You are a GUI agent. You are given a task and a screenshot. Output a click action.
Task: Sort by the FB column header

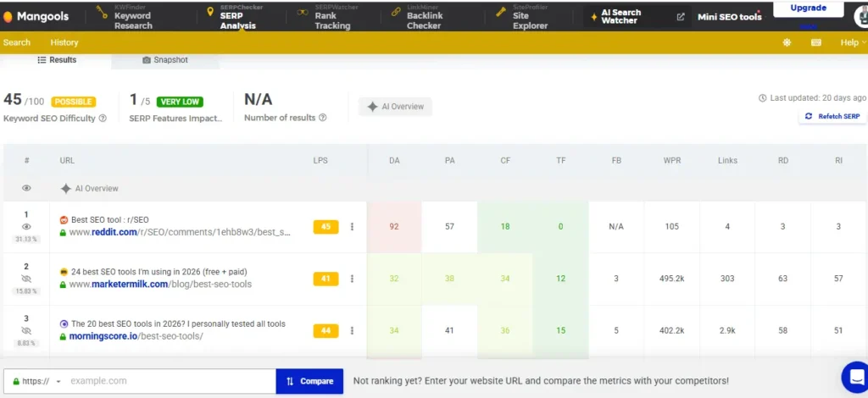click(616, 160)
